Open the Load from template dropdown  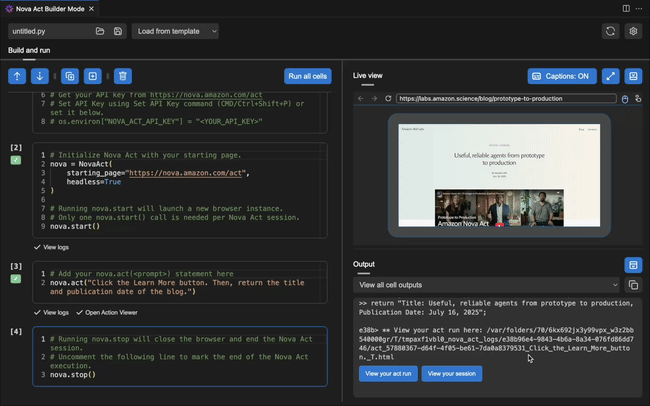point(175,31)
